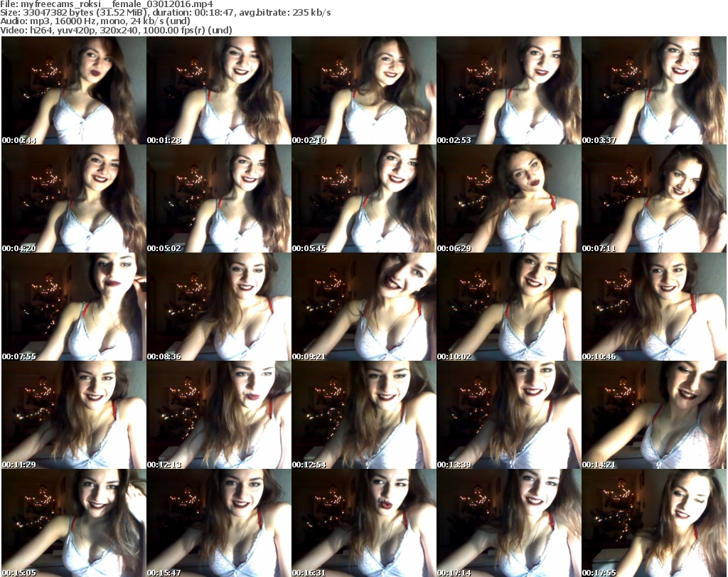This screenshot has height=577, width=728.
Task: Open the frame at timestamp 00:13:39
Action: (509, 415)
